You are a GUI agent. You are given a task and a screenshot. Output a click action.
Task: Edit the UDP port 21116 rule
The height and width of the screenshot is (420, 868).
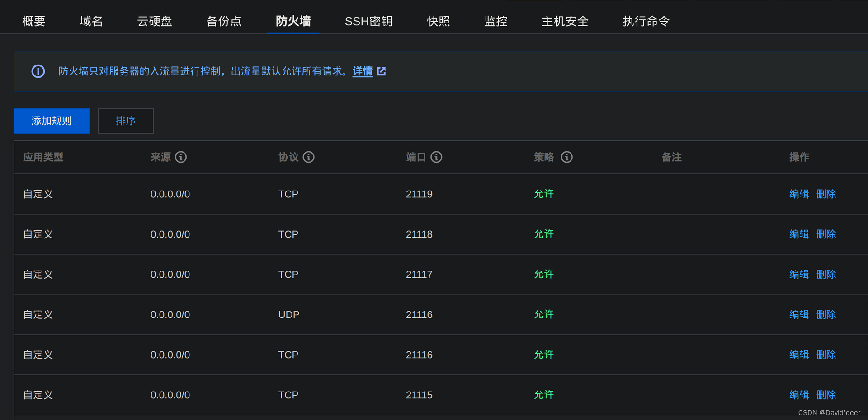[799, 315]
